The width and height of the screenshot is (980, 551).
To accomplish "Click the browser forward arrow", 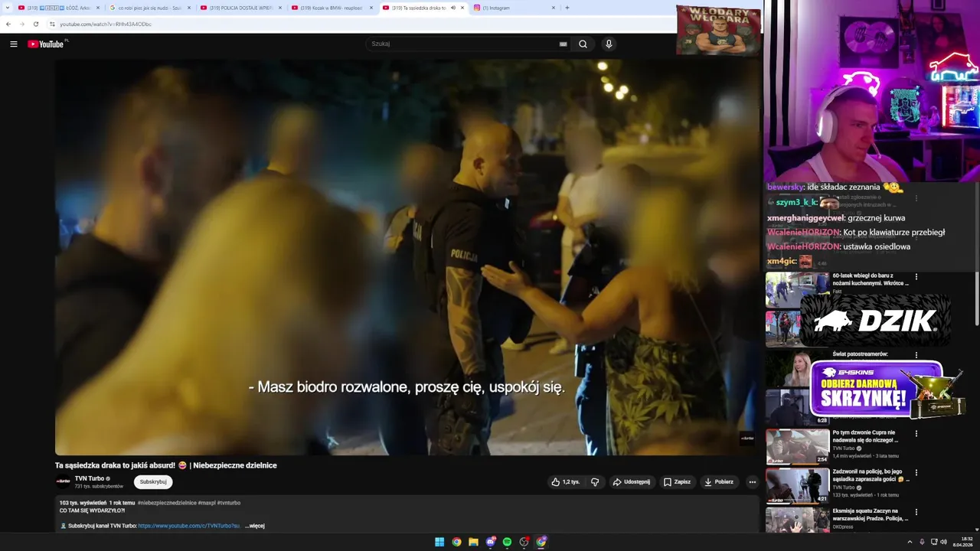I will pyautogui.click(x=21, y=24).
